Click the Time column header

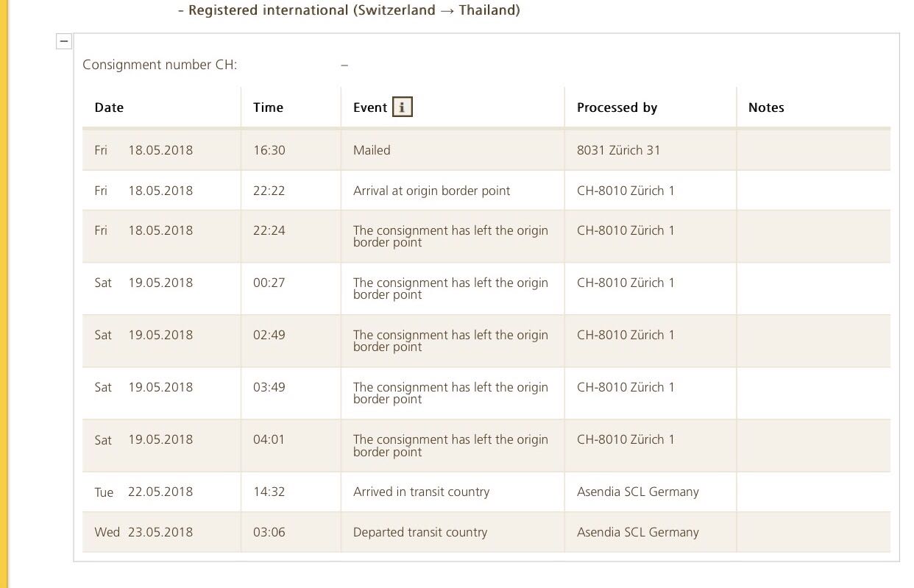click(x=268, y=107)
